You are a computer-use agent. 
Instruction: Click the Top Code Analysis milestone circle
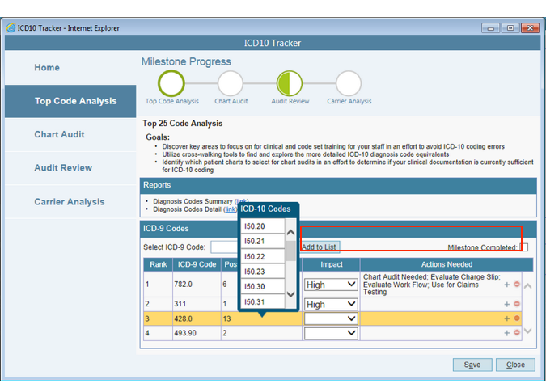[x=171, y=83]
